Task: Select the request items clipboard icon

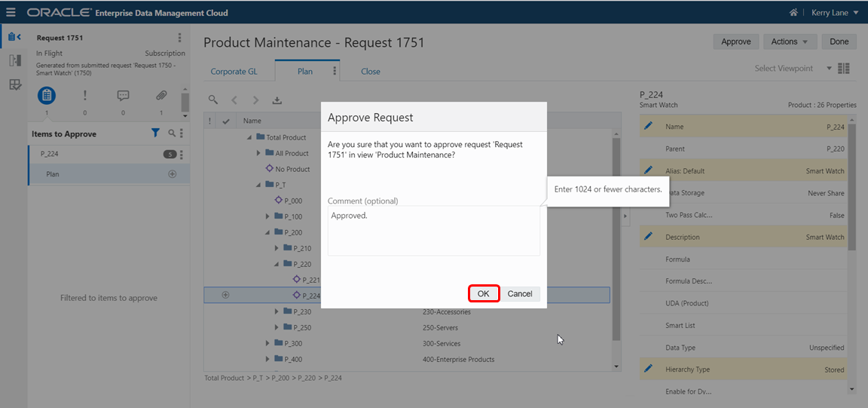Action: (47, 96)
